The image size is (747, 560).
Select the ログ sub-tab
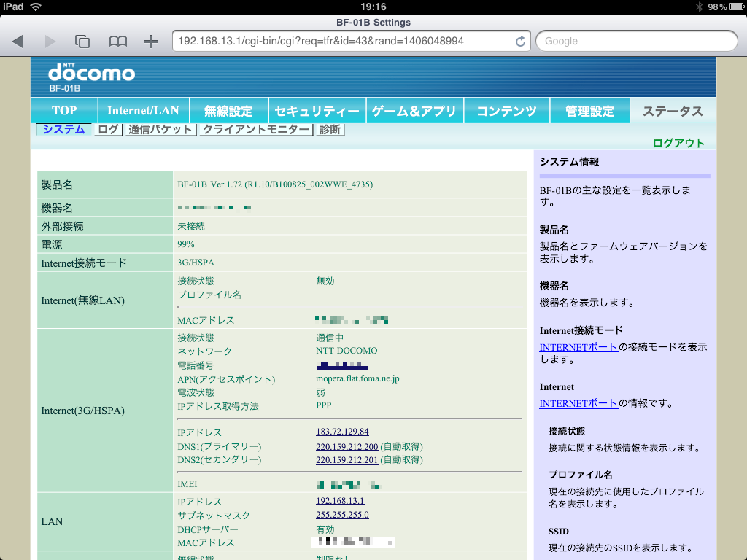(x=108, y=130)
